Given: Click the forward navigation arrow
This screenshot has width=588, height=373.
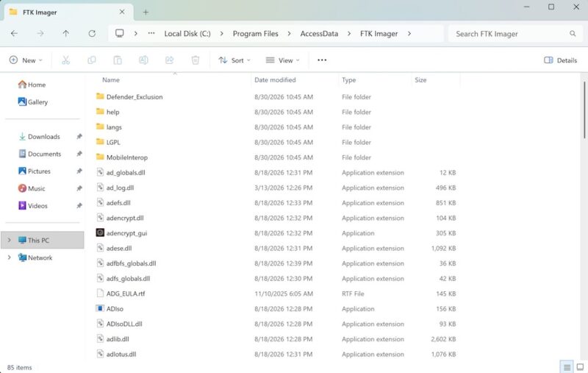Looking at the screenshot, I should coord(40,33).
